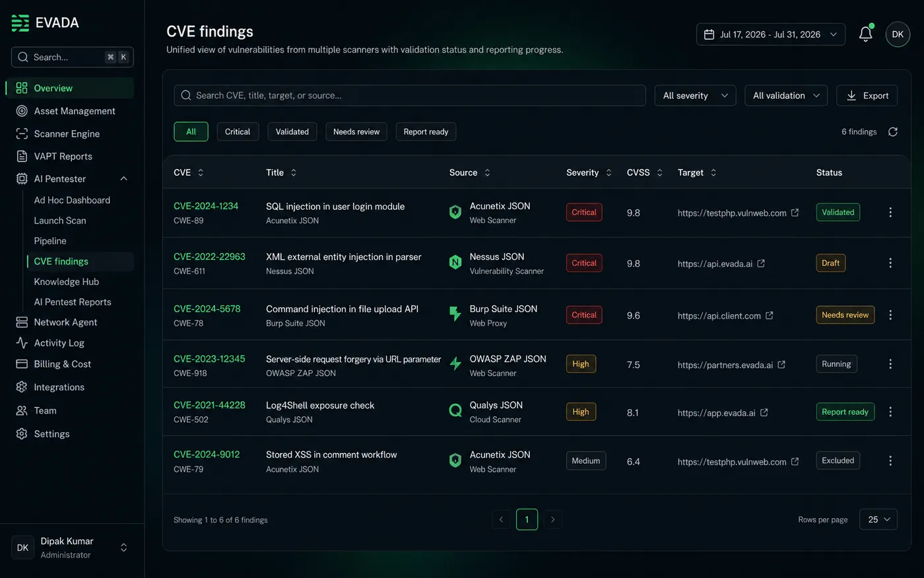Open row menu for CVE-2023-12345
This screenshot has height=578, width=924.
click(890, 364)
